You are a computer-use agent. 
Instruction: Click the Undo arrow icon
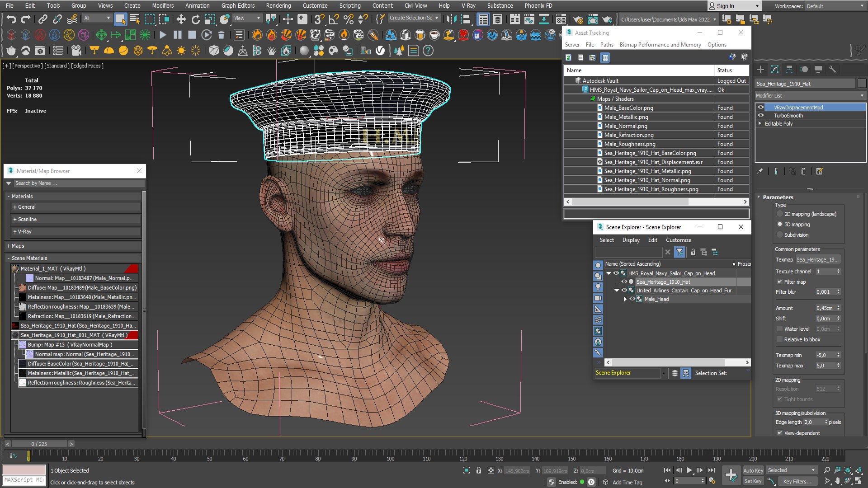(x=11, y=19)
